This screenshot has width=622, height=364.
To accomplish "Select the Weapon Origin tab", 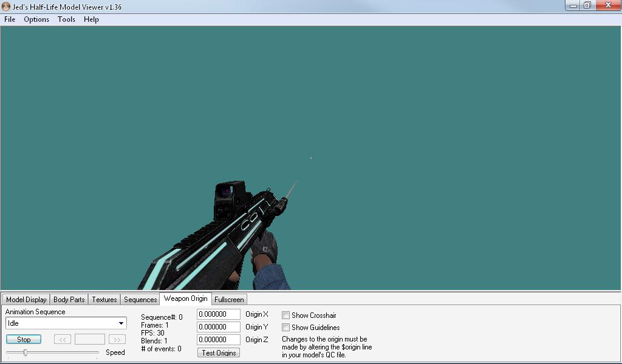I will (x=186, y=298).
